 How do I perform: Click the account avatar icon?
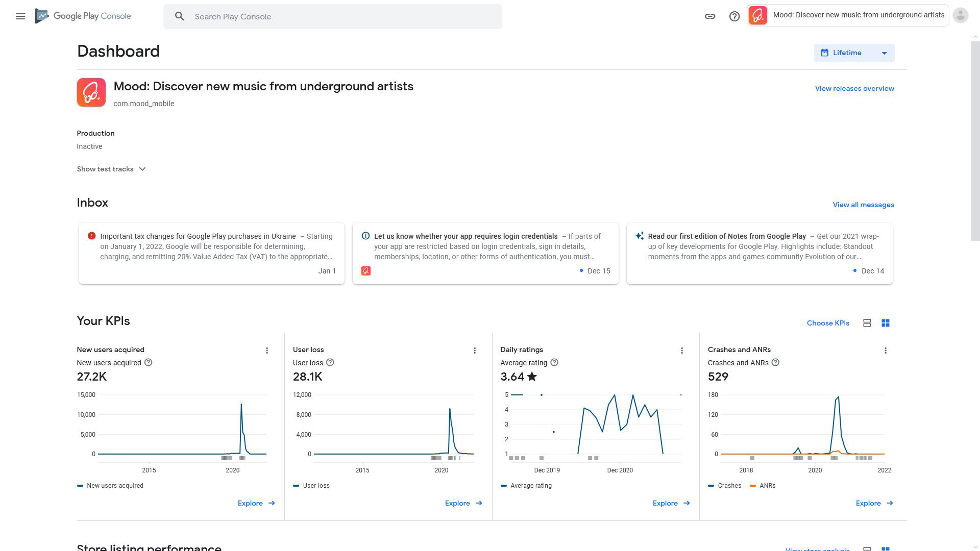[960, 15]
